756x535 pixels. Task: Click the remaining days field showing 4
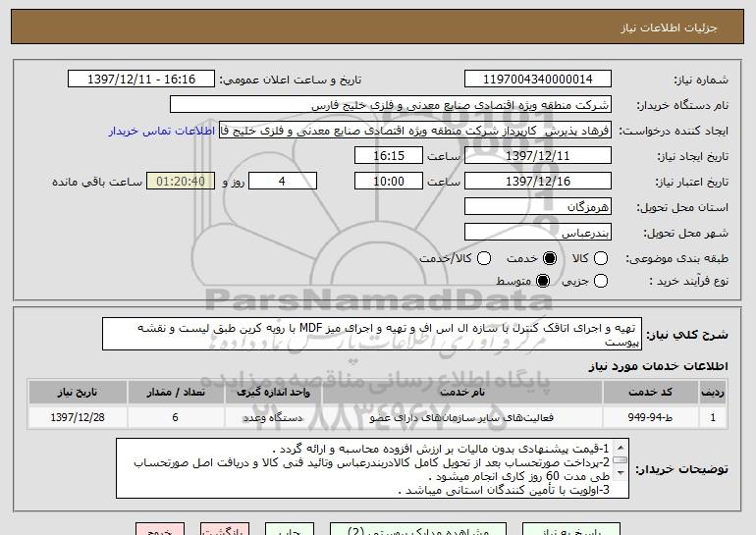[283, 182]
